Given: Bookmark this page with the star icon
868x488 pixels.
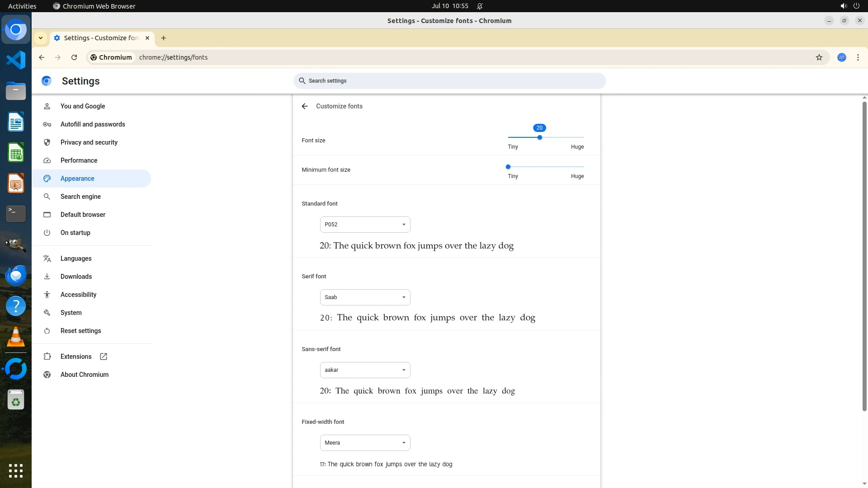Looking at the screenshot, I should coord(819,57).
